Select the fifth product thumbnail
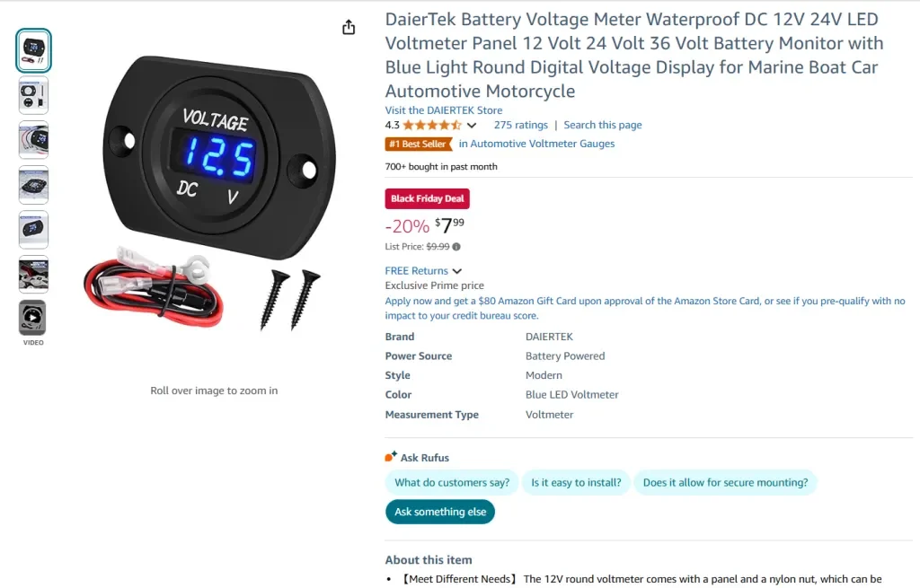Screen dimensions: 920x588 (x=33, y=229)
